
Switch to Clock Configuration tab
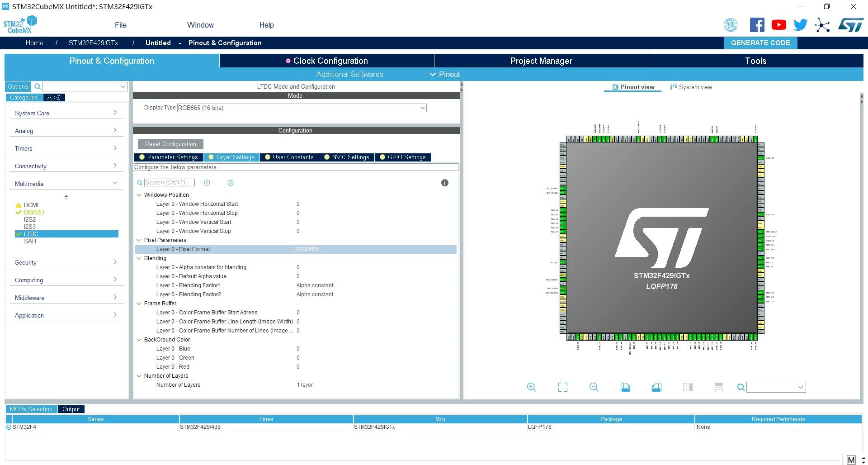click(327, 61)
